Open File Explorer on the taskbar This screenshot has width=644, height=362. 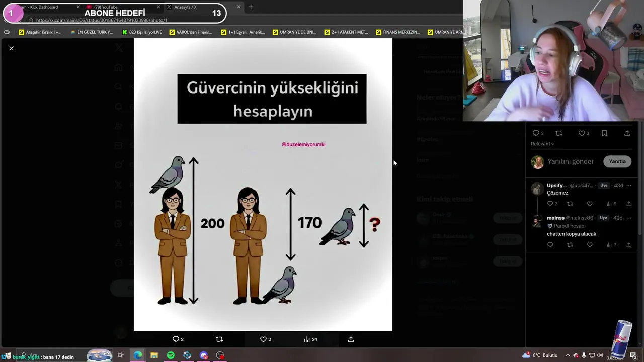tap(154, 355)
